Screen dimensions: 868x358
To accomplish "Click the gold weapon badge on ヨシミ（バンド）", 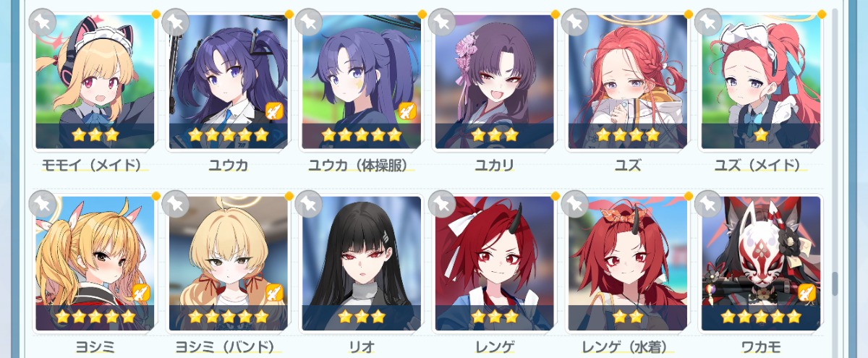I will pos(273,293).
